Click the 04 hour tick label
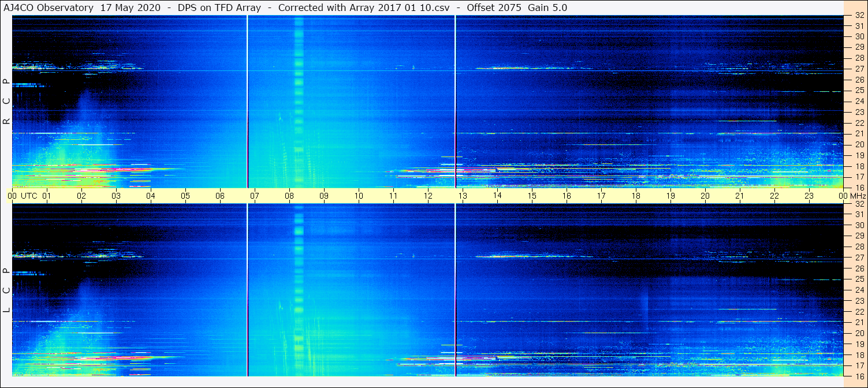Viewport: 868px width, 388px height. (151, 196)
